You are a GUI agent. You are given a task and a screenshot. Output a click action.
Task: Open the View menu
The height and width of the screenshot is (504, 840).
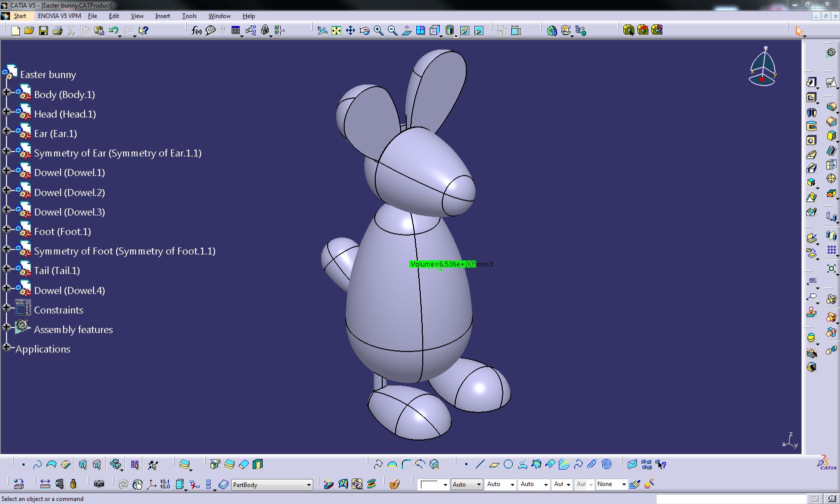pos(137,16)
